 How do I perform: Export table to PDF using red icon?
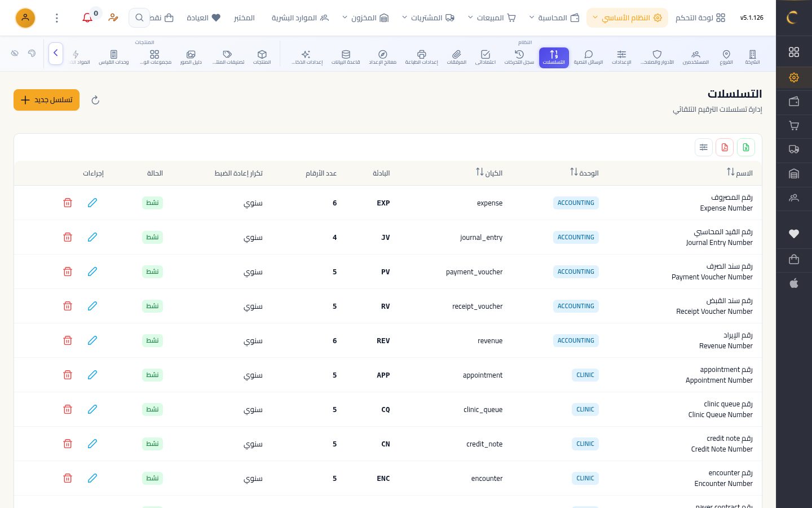point(725,147)
